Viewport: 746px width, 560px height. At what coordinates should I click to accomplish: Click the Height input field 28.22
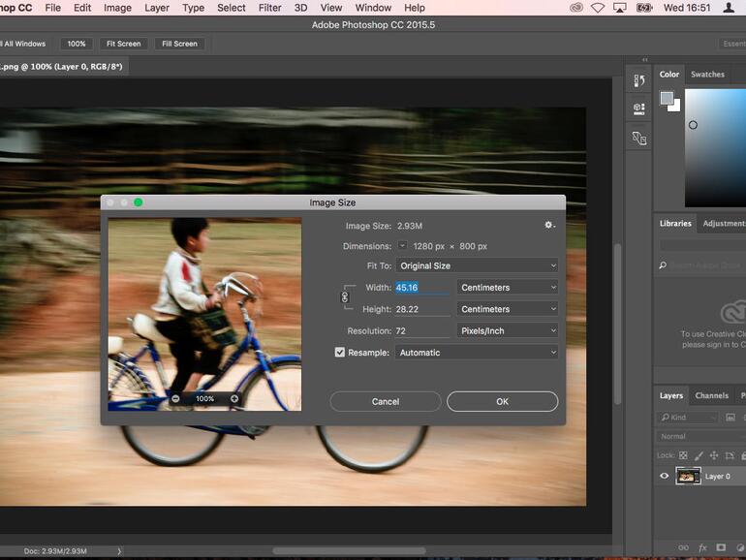pos(422,309)
